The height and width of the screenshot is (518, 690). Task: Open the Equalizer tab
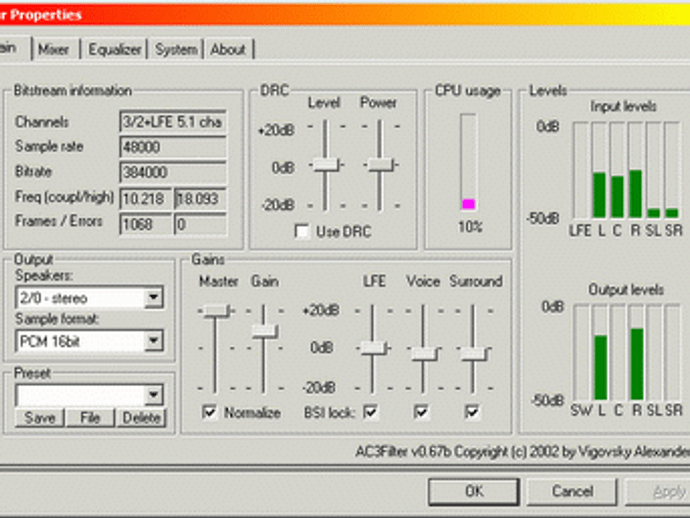(115, 49)
